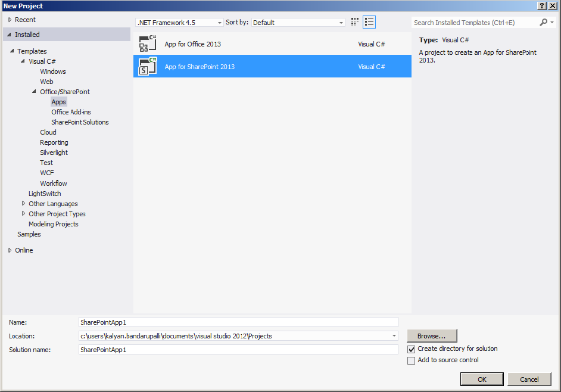This screenshot has width=561, height=392.
Task: Select Windows under Visual C#
Action: click(53, 71)
